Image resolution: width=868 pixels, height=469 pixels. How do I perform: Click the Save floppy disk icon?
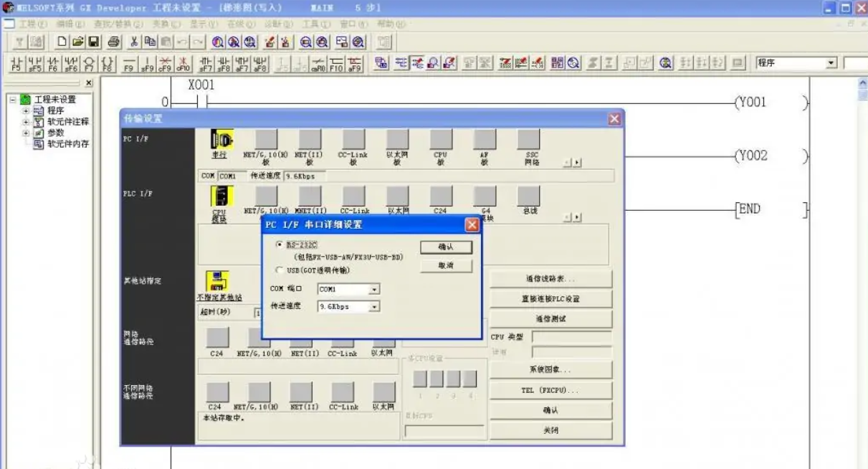pos(92,43)
